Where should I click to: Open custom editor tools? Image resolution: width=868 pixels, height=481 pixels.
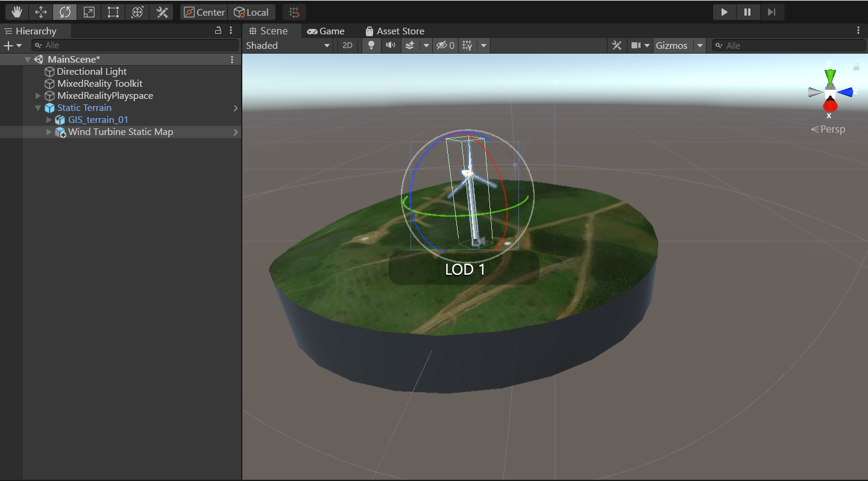pyautogui.click(x=162, y=12)
